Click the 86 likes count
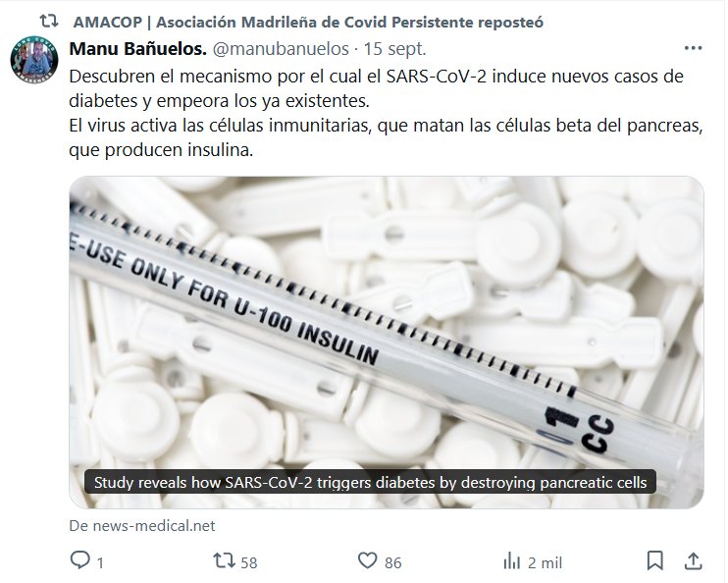The height and width of the screenshot is (583, 728). [392, 563]
